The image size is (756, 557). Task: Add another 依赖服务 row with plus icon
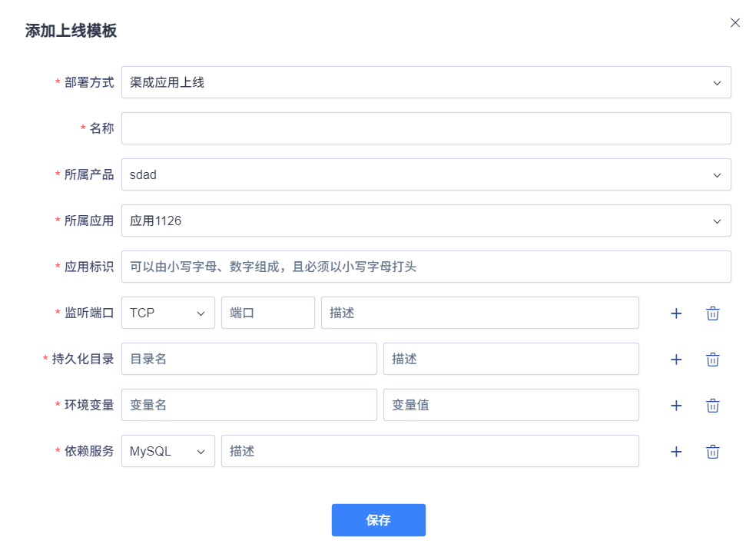pyautogui.click(x=676, y=452)
